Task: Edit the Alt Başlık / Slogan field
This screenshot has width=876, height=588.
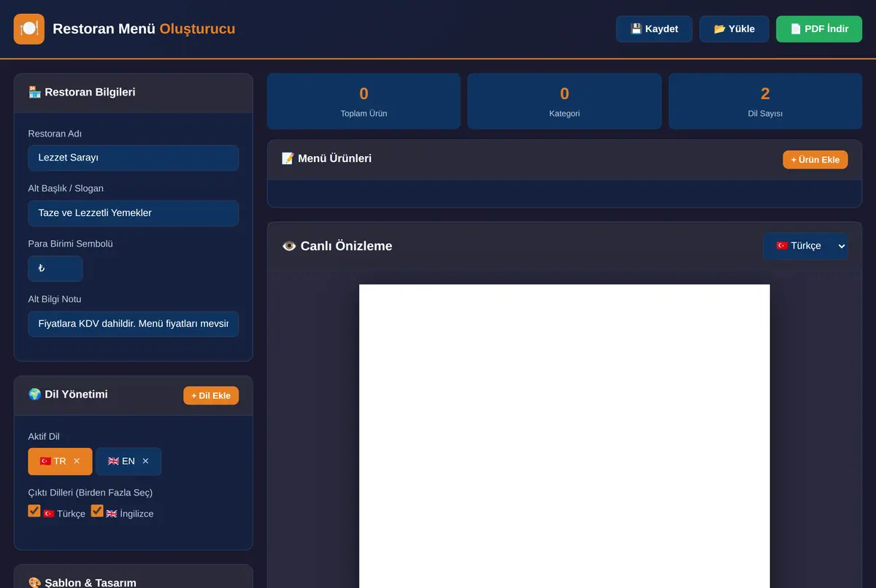Action: click(134, 213)
